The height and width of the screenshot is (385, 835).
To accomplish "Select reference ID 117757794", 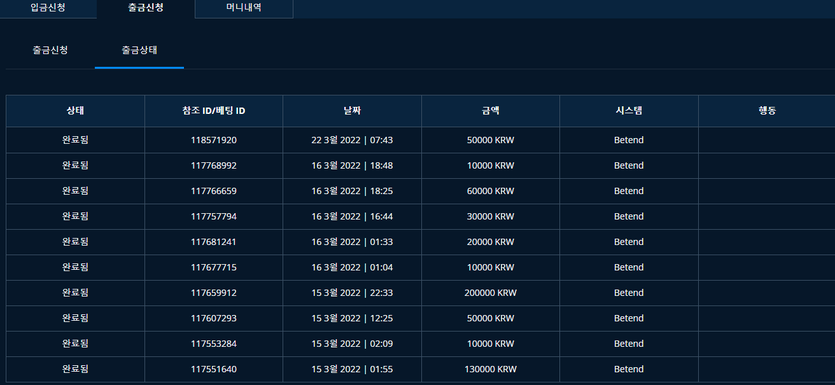I will pos(214,217).
